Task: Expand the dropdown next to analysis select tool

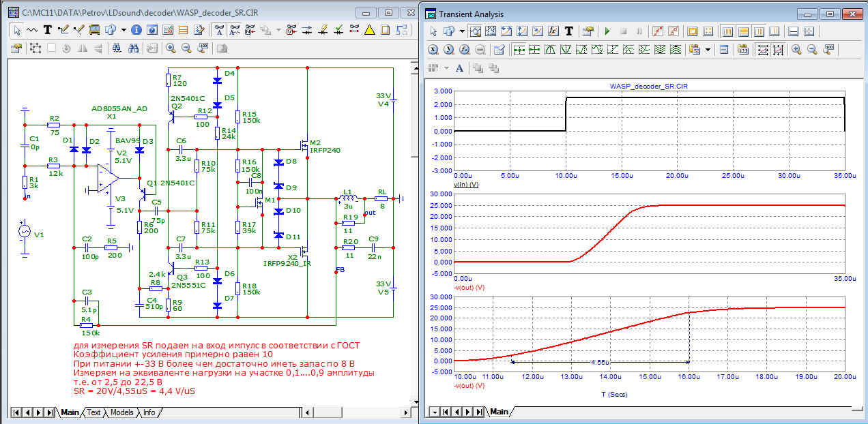Action: point(462,31)
